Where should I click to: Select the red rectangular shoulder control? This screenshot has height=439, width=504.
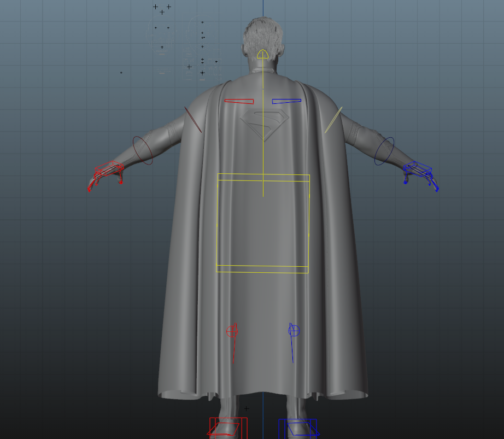click(x=239, y=103)
